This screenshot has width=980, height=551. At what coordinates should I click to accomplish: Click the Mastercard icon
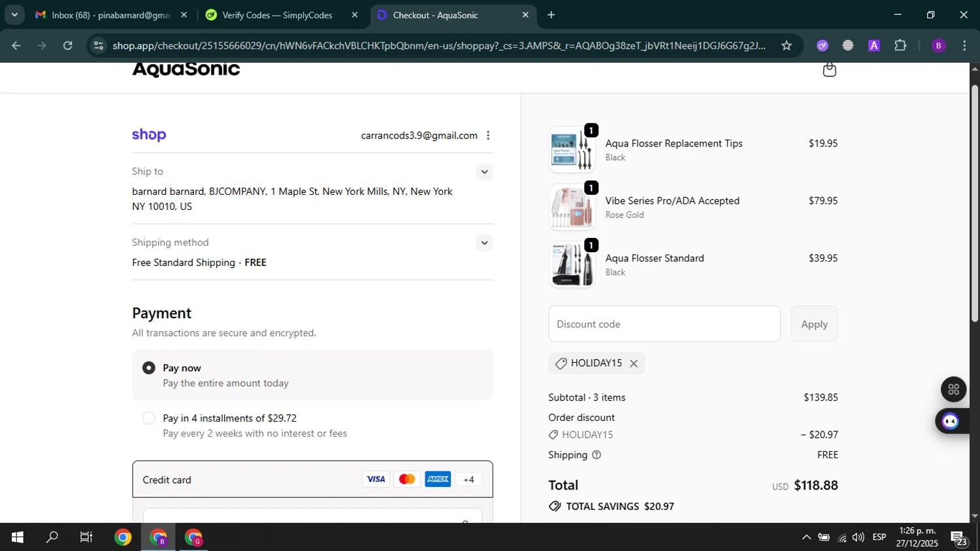tap(406, 479)
